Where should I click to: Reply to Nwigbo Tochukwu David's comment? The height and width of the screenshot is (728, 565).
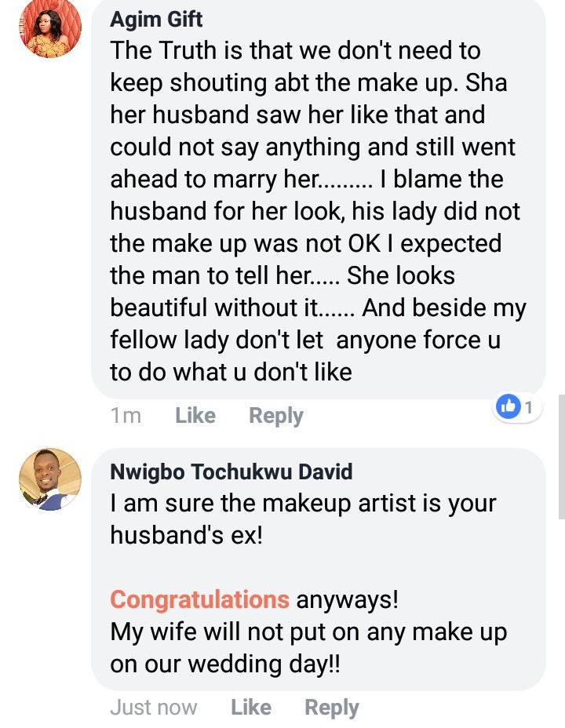click(x=332, y=708)
